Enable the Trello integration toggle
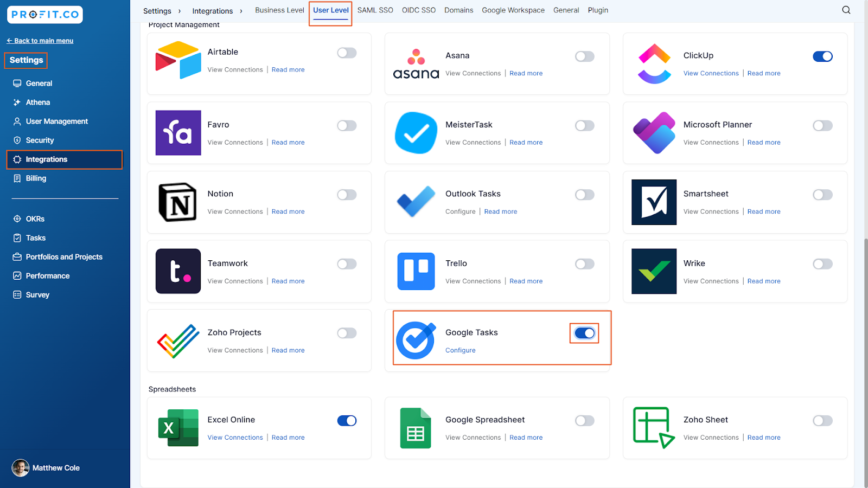Viewport: 868px width, 488px height. [584, 264]
